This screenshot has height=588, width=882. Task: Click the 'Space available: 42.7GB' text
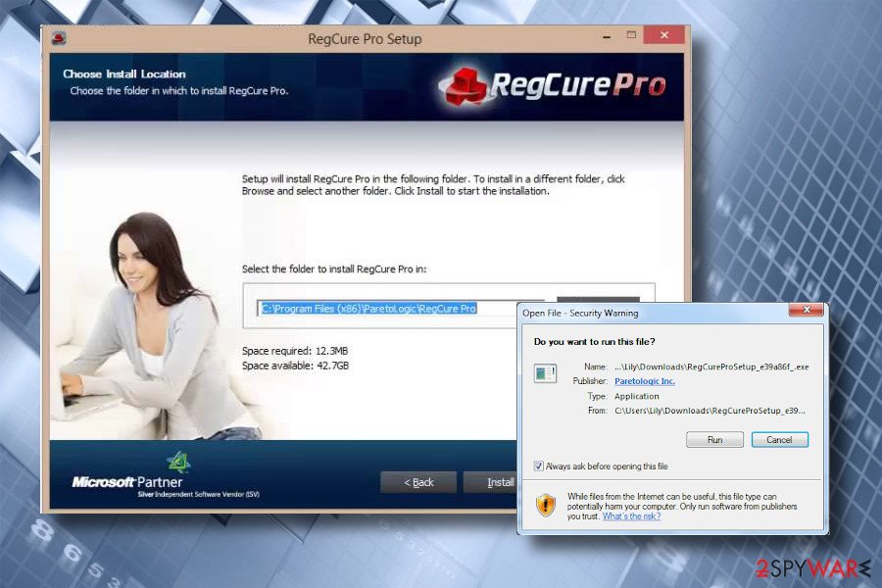(295, 366)
